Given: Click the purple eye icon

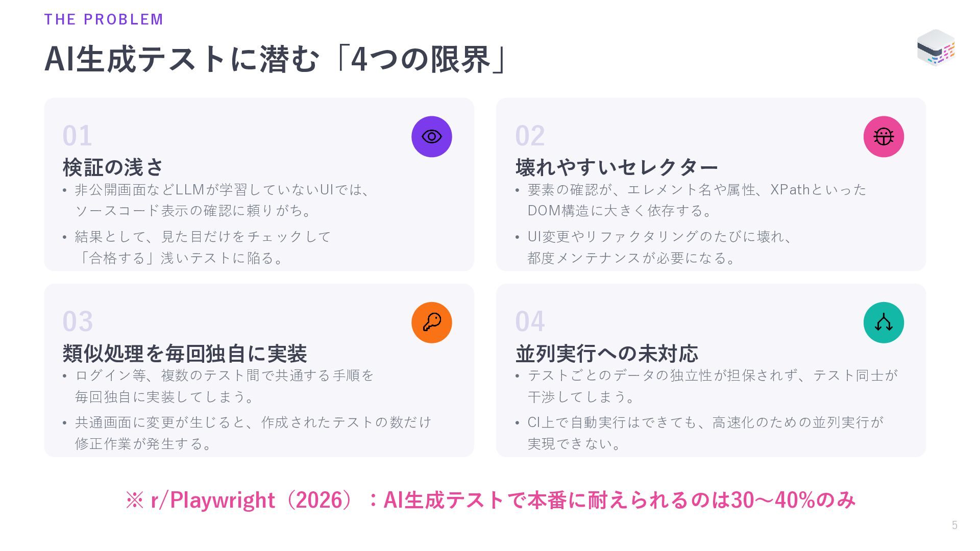Looking at the screenshot, I should click(431, 137).
